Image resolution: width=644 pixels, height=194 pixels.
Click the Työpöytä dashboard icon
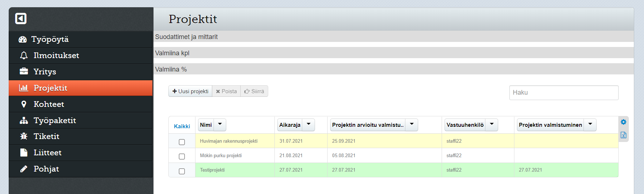(x=23, y=39)
